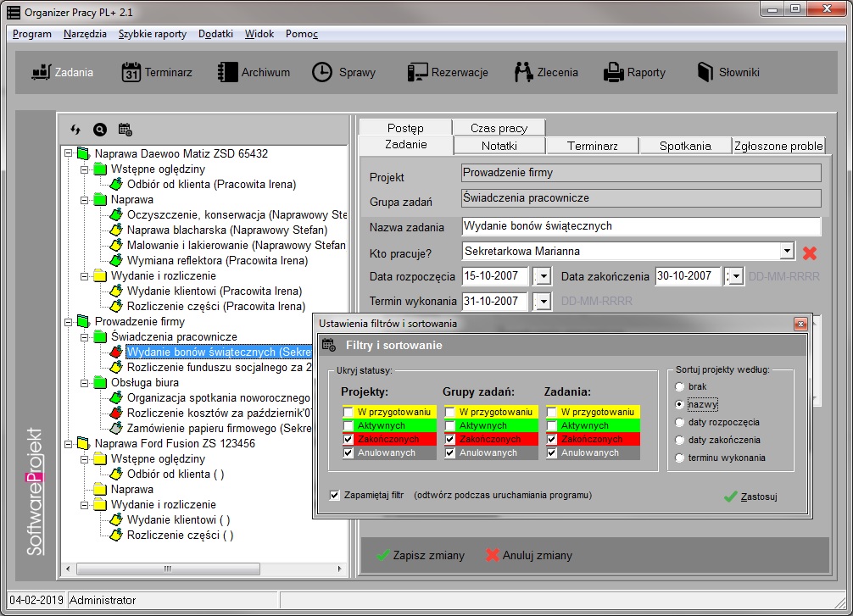This screenshot has width=853, height=616.
Task: Click the folder icon of Naprawa Daewoo Matiz
Action: click(x=83, y=153)
